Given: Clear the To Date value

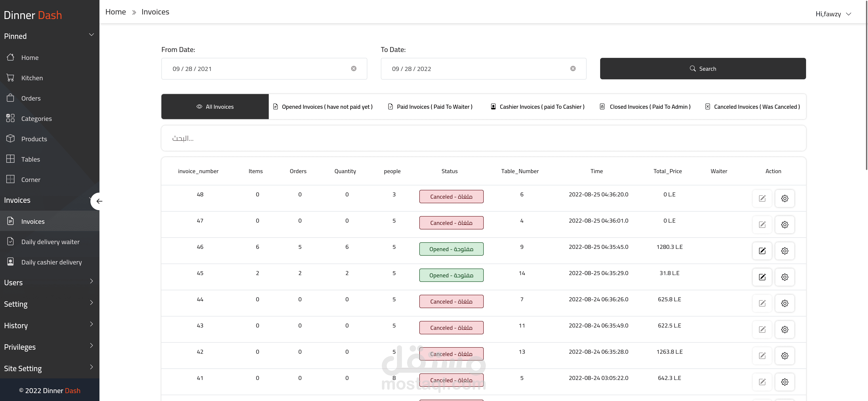Looking at the screenshot, I should pos(573,69).
